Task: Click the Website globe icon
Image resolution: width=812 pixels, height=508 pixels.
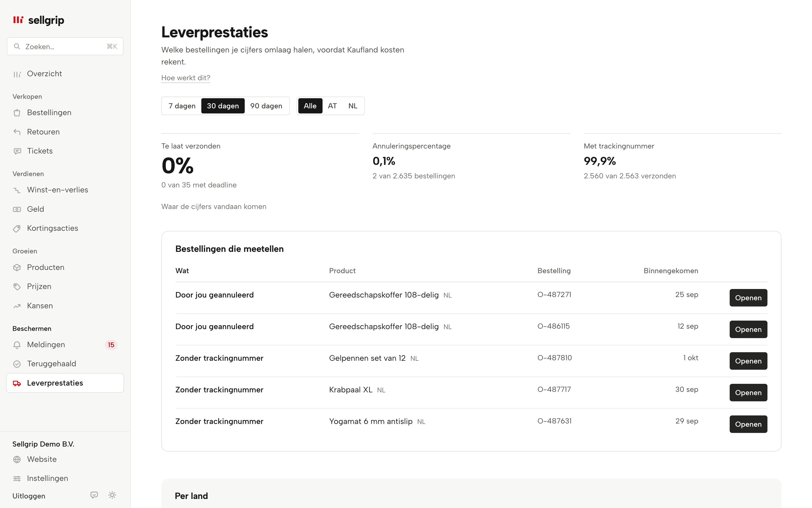Action: click(x=17, y=459)
